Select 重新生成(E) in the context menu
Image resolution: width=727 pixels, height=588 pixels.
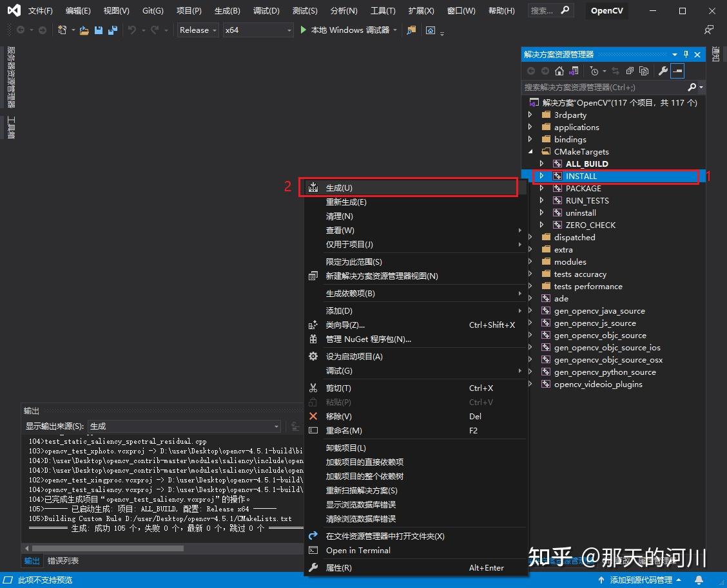point(415,202)
